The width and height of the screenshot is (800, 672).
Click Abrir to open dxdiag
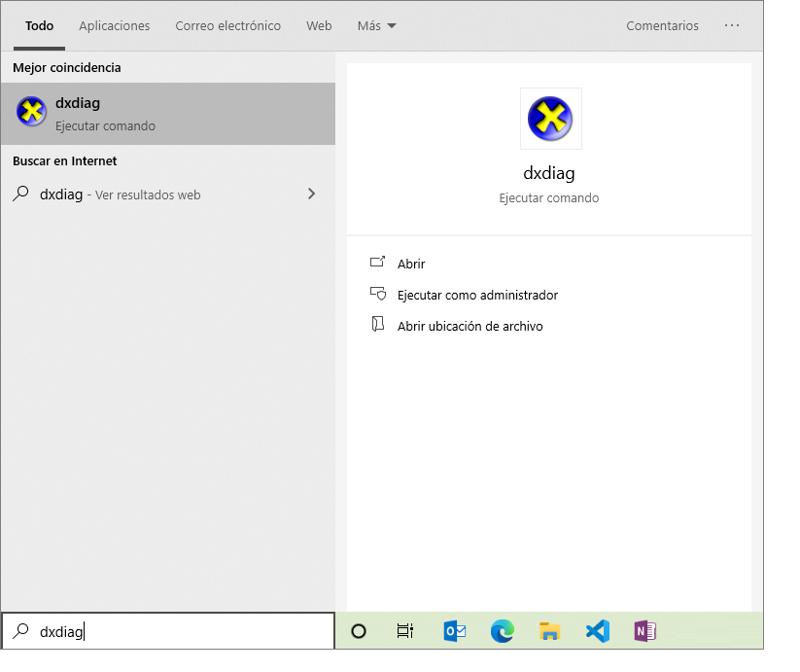click(411, 264)
